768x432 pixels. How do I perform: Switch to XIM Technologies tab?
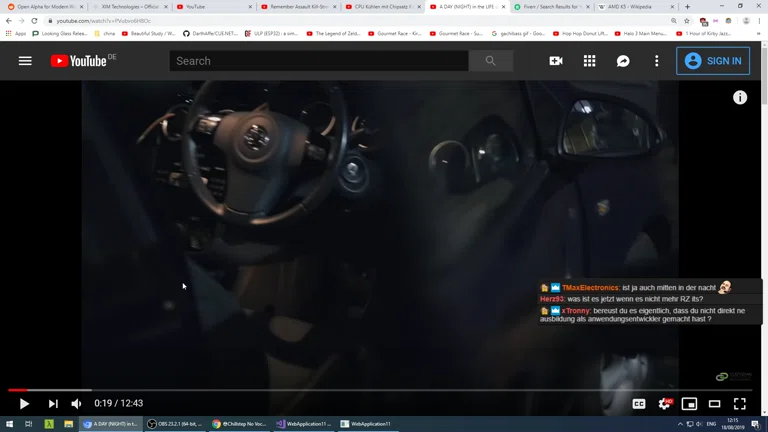pos(130,7)
